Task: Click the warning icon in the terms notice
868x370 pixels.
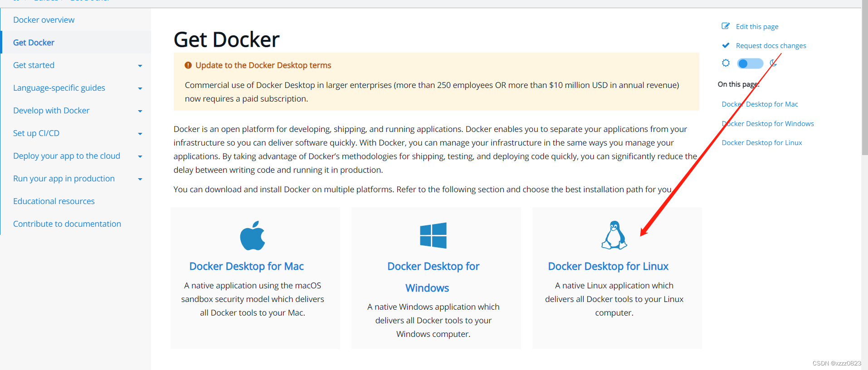Action: (188, 65)
